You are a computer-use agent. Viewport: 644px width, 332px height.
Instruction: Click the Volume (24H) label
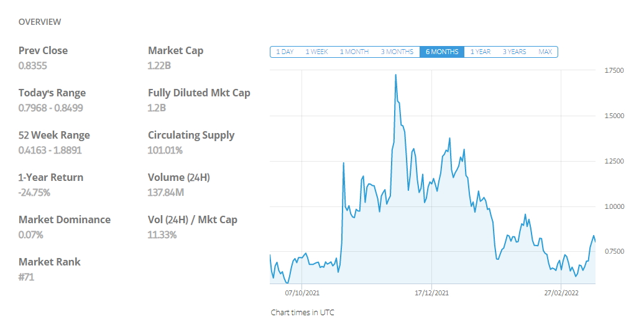pos(179,178)
